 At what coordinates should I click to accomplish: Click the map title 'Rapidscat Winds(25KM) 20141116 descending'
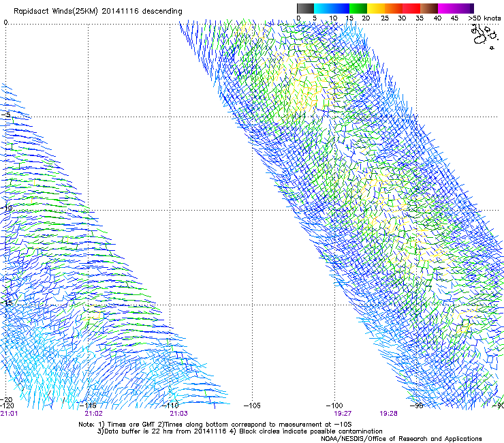pyautogui.click(x=97, y=12)
